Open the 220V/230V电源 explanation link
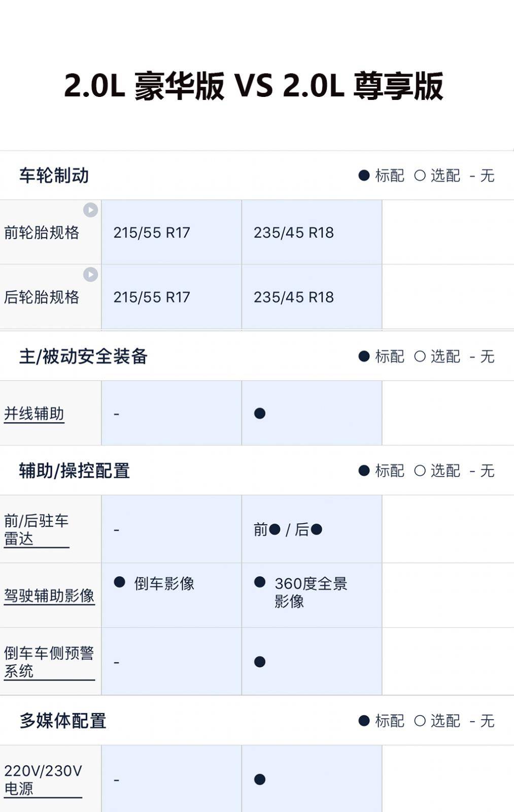The height and width of the screenshot is (812, 514). (43, 780)
